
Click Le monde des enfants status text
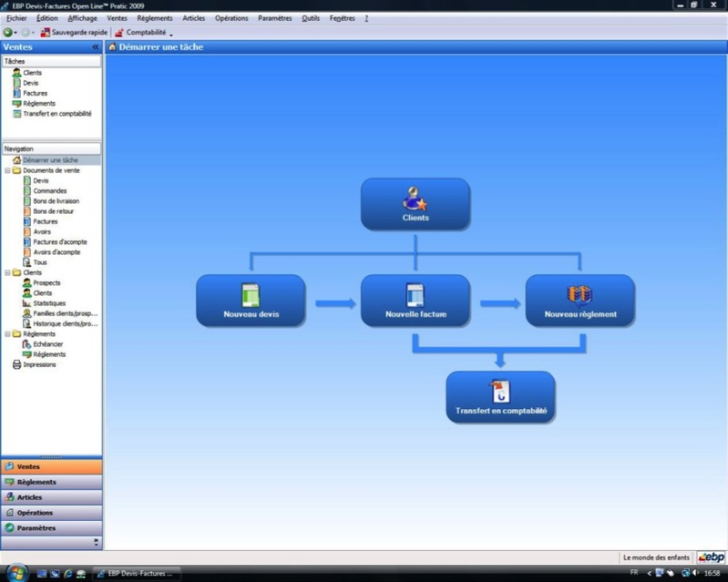(x=656, y=557)
